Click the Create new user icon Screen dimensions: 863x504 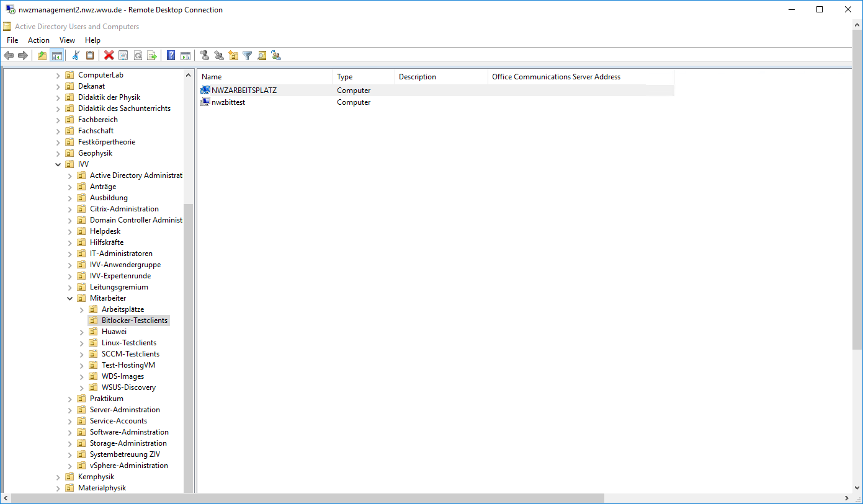tap(205, 56)
